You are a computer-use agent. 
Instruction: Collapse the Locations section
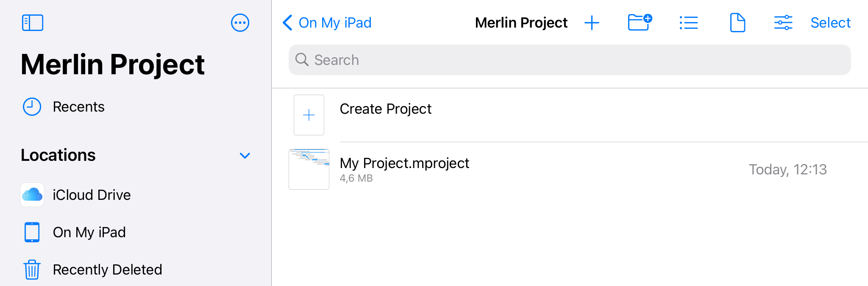(245, 156)
